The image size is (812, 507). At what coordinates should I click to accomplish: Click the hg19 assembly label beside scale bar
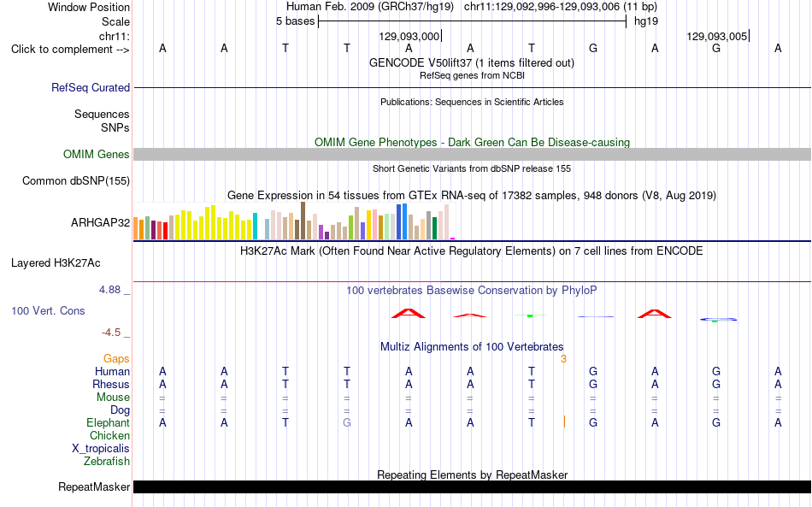(646, 21)
